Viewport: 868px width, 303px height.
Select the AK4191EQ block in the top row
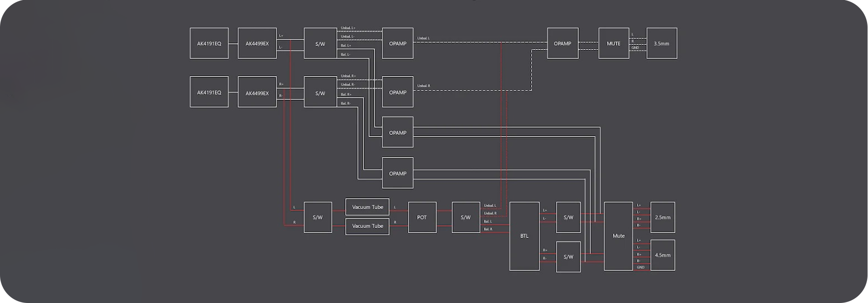point(209,43)
